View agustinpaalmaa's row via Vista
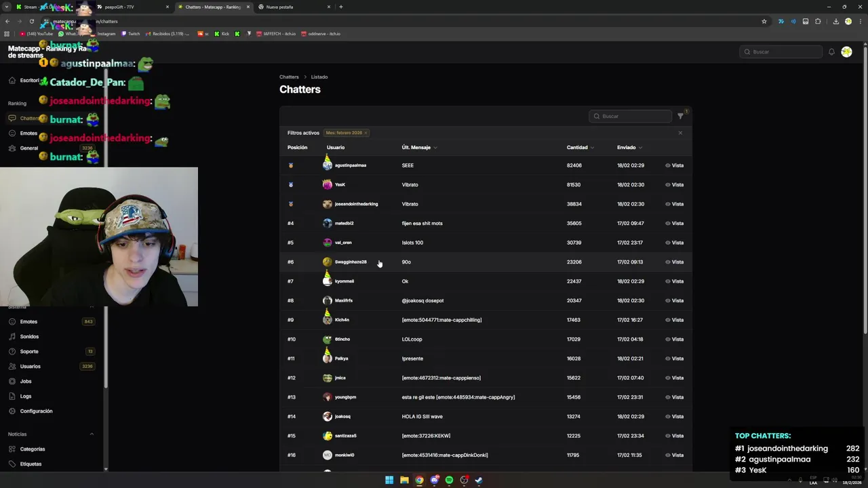The width and height of the screenshot is (868, 488). coord(674,165)
